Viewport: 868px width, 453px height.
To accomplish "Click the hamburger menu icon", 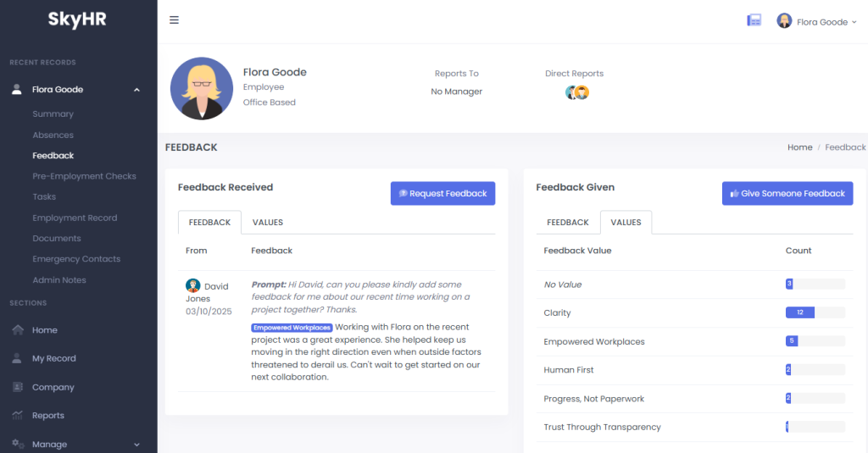I will tap(174, 20).
